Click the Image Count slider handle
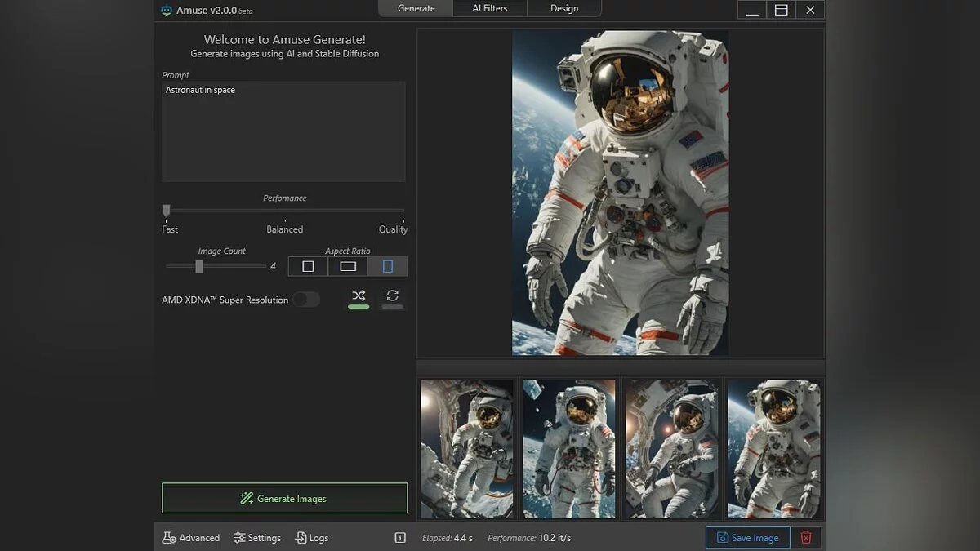Viewport: 980px width, 551px height. [199, 266]
